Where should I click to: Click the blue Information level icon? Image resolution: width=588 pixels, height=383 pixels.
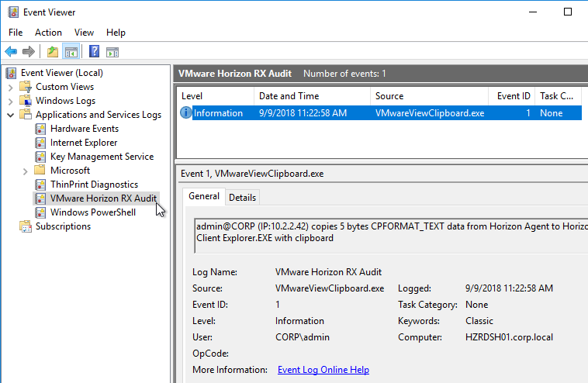point(186,112)
